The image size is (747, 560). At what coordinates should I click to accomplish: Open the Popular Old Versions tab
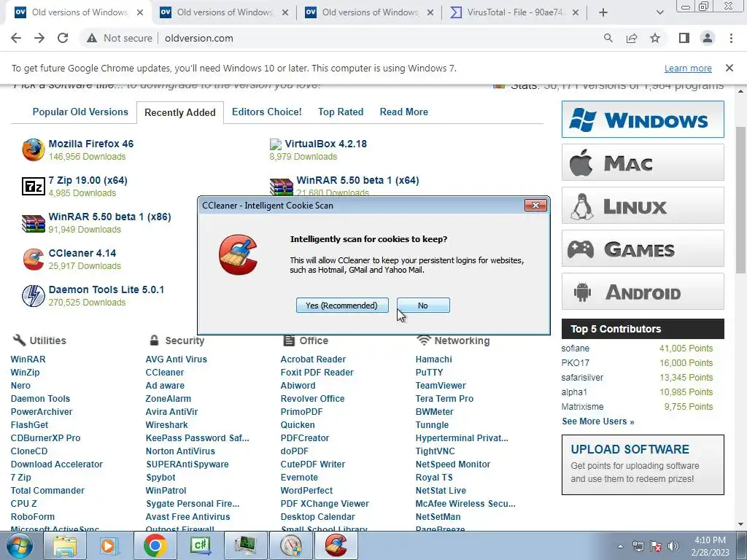coord(80,112)
